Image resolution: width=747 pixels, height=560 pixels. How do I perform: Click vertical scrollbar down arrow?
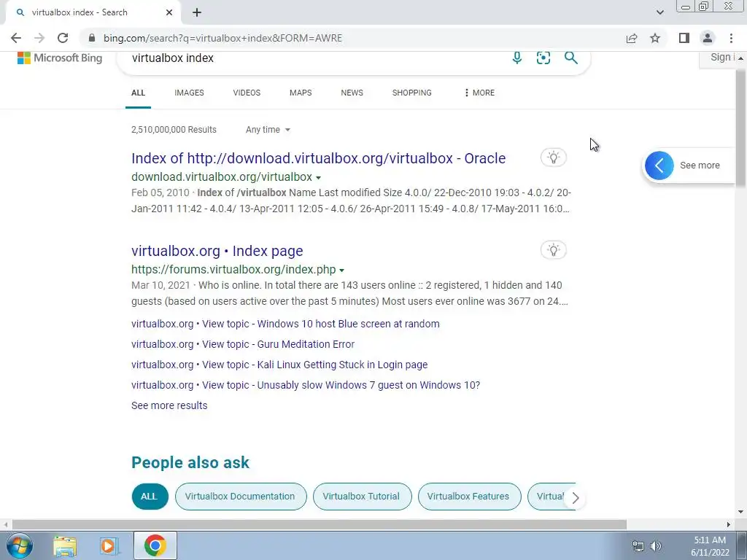pyautogui.click(x=741, y=512)
